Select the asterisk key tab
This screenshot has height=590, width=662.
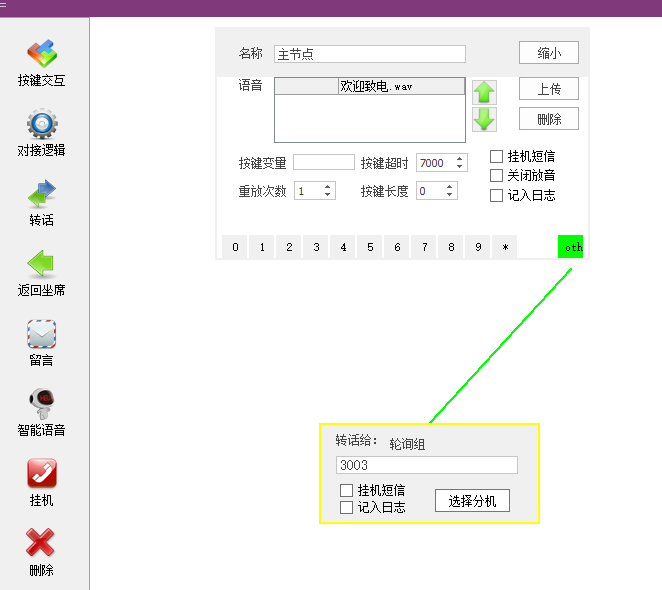tap(505, 247)
